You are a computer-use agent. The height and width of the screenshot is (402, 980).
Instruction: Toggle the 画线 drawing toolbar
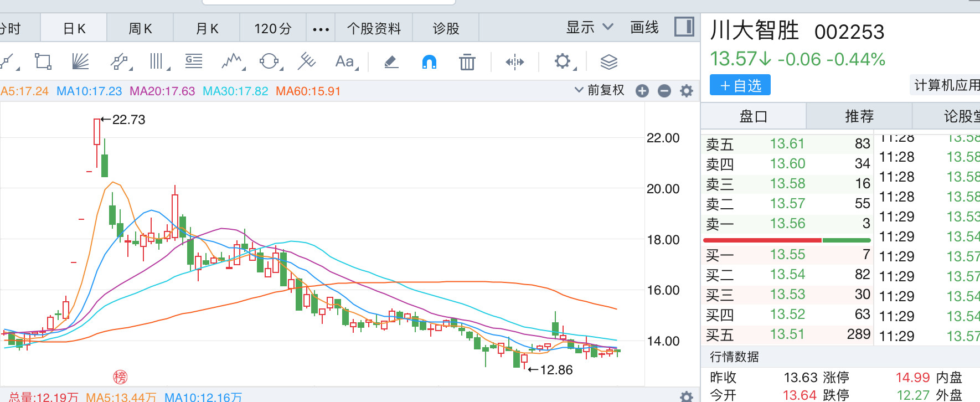pyautogui.click(x=644, y=28)
